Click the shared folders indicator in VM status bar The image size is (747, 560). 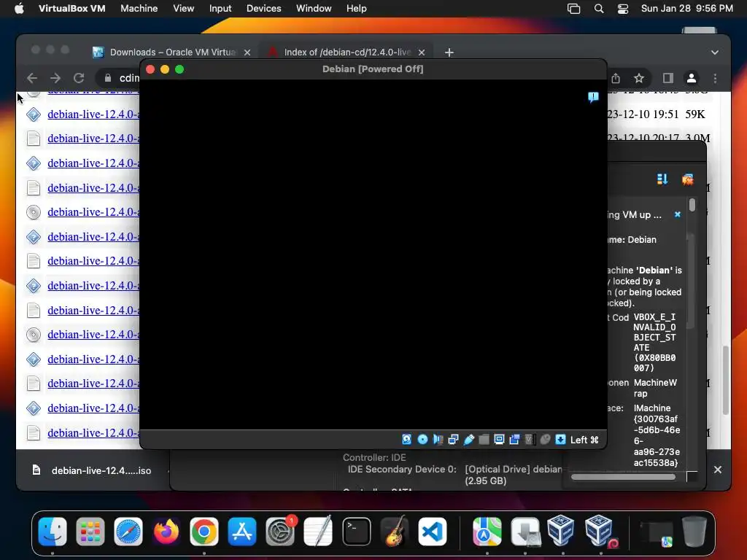[x=484, y=440]
